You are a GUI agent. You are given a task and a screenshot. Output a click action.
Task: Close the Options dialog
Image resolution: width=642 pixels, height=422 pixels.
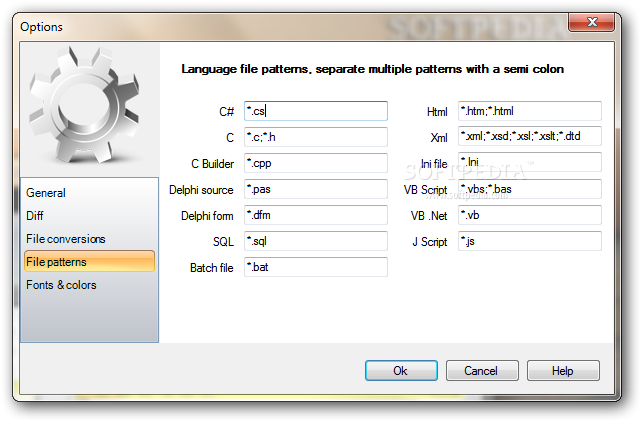pos(591,22)
